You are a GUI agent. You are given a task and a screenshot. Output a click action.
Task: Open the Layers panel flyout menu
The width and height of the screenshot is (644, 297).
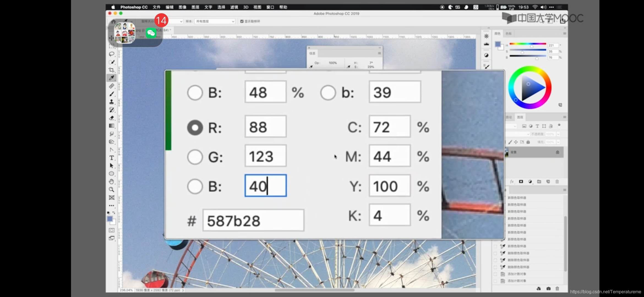click(564, 117)
